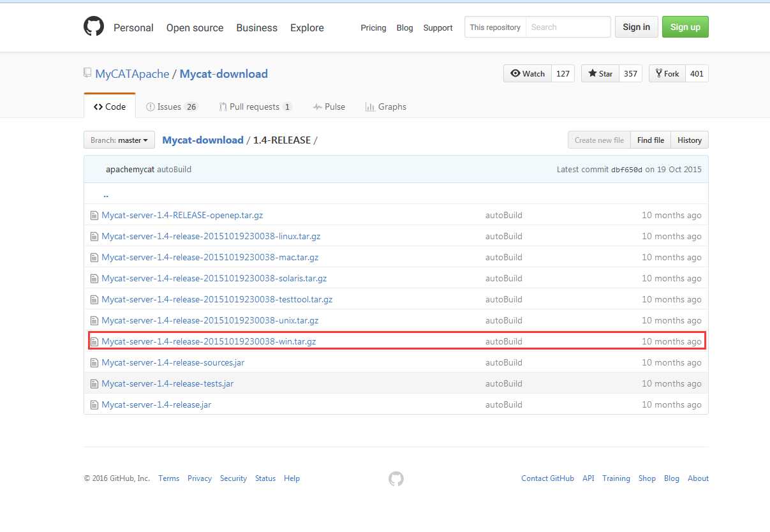770x532 pixels.
Task: Click the watcher count 127
Action: pos(563,73)
